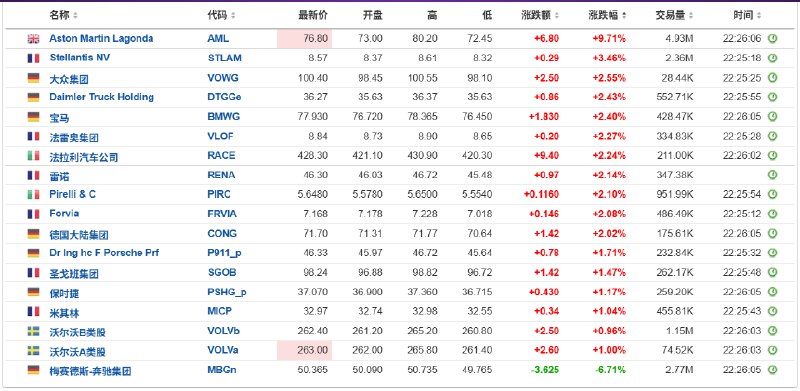The height and width of the screenshot is (391, 800).
Task: Click the French flag beside 法雷奥集团
Action: (x=33, y=136)
